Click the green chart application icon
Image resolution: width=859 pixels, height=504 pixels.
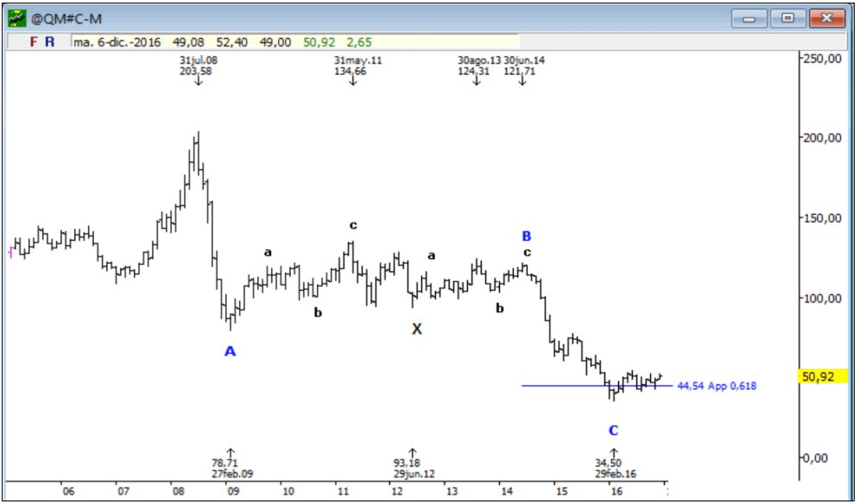17,19
